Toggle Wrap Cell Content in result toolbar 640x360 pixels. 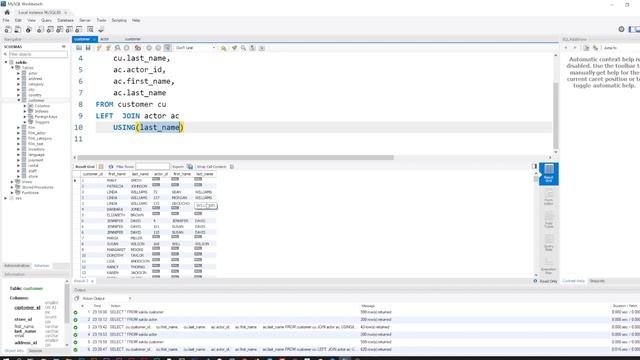click(x=232, y=167)
